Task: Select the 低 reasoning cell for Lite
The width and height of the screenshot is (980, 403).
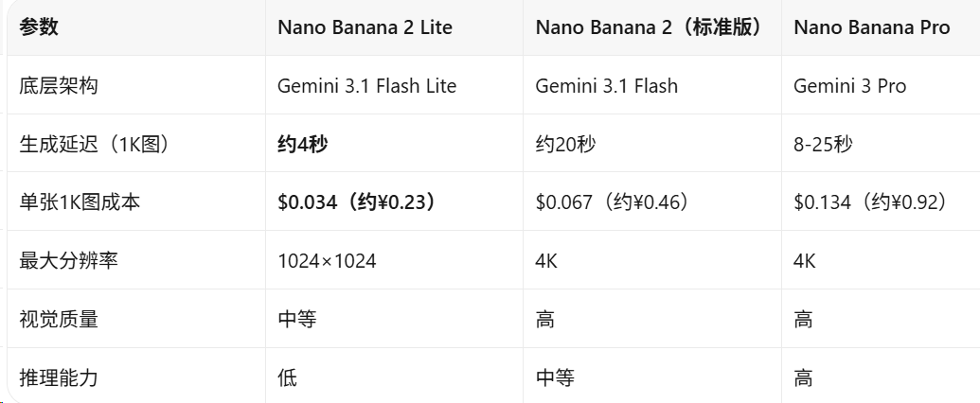Action: point(288,377)
